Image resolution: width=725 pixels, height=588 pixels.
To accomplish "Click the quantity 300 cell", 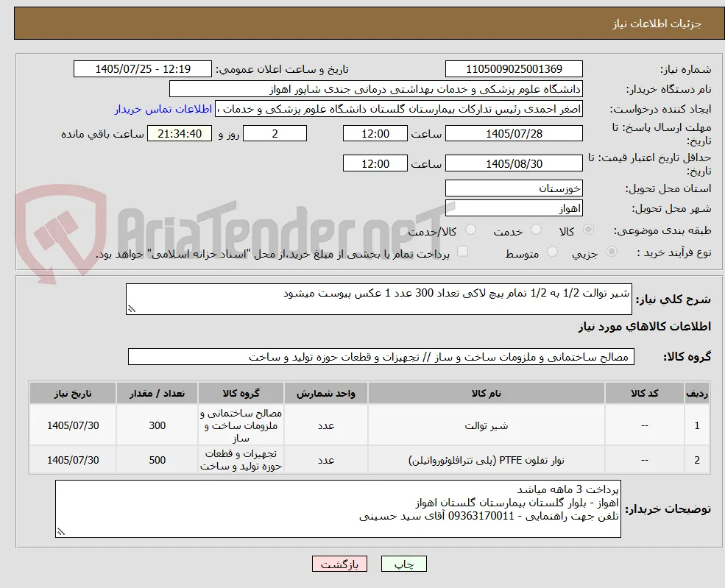I will coord(158,425).
